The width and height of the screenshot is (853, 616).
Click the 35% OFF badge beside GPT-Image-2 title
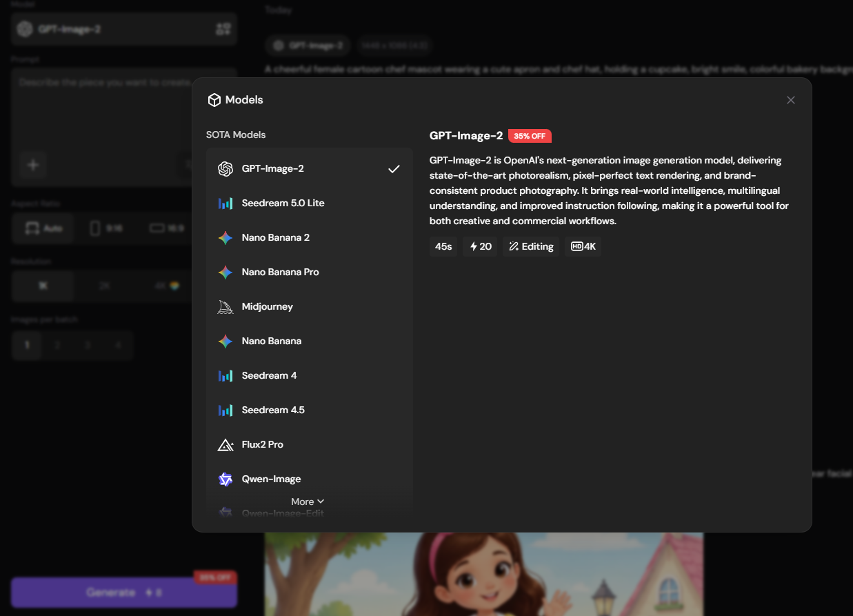click(x=530, y=136)
